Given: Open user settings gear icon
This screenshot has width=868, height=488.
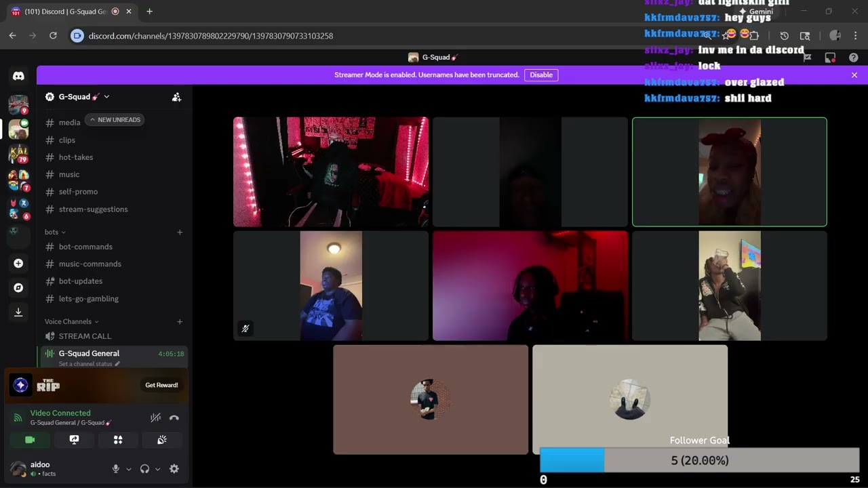Looking at the screenshot, I should coord(174,468).
